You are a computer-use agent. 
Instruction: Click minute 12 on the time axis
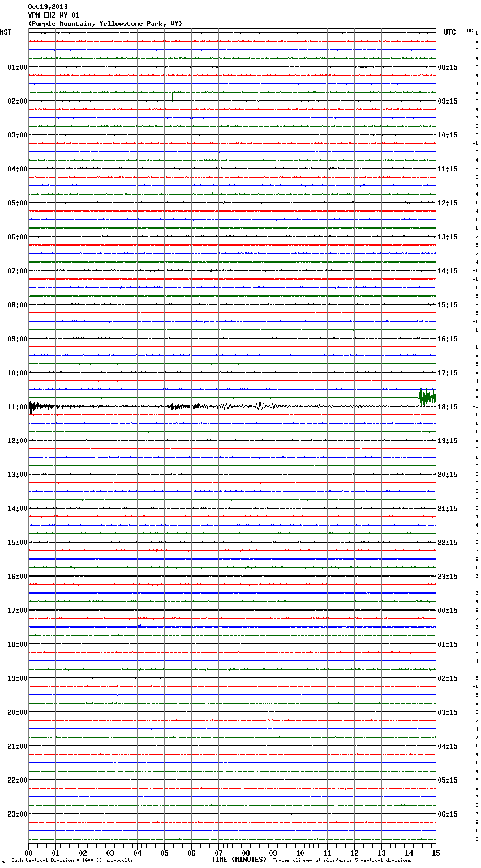pos(354,853)
